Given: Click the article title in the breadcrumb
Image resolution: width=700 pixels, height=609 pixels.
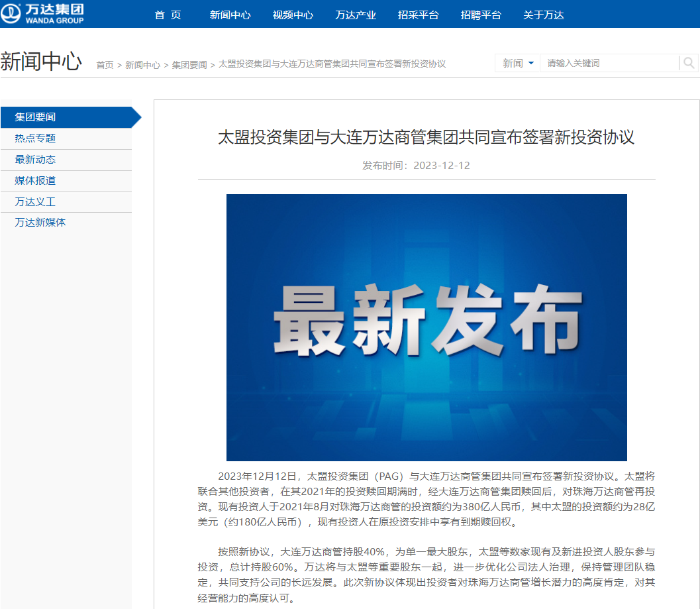Looking at the screenshot, I should [x=332, y=64].
